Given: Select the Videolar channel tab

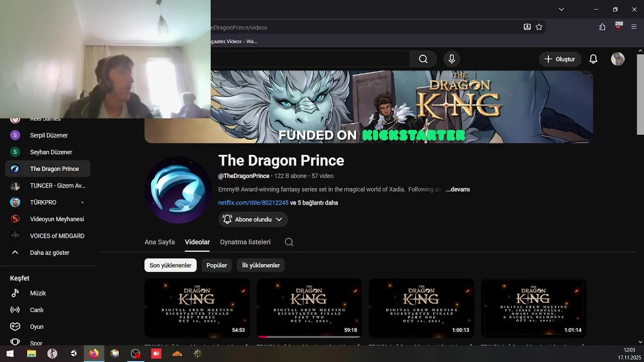Looking at the screenshot, I should click(197, 242).
